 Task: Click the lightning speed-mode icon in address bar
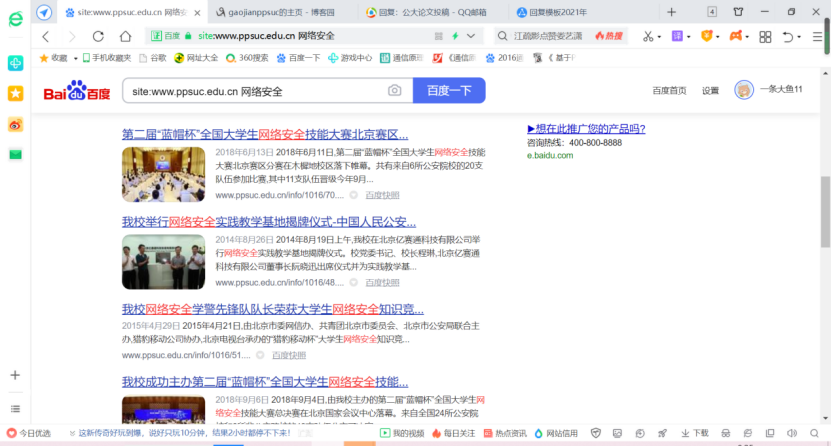tap(455, 36)
